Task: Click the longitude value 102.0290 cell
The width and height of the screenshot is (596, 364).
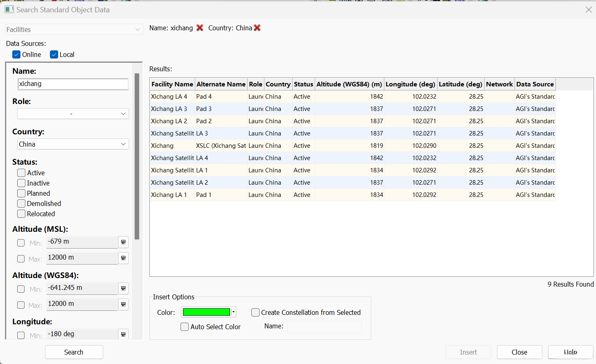Action: coord(411,146)
